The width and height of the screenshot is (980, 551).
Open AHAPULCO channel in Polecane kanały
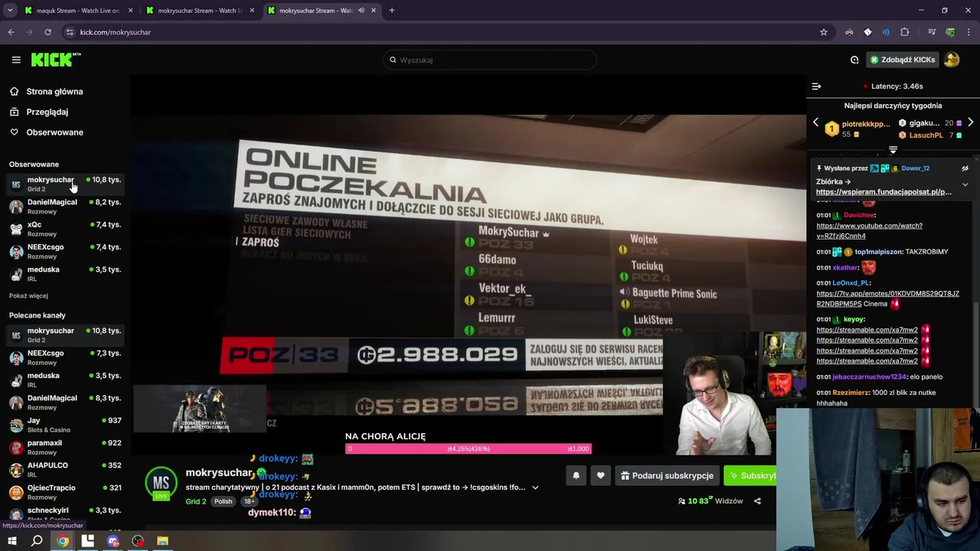tap(65, 470)
